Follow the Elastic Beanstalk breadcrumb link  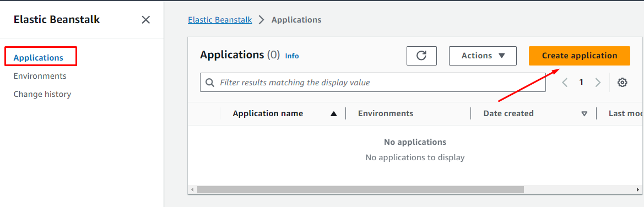pos(220,20)
